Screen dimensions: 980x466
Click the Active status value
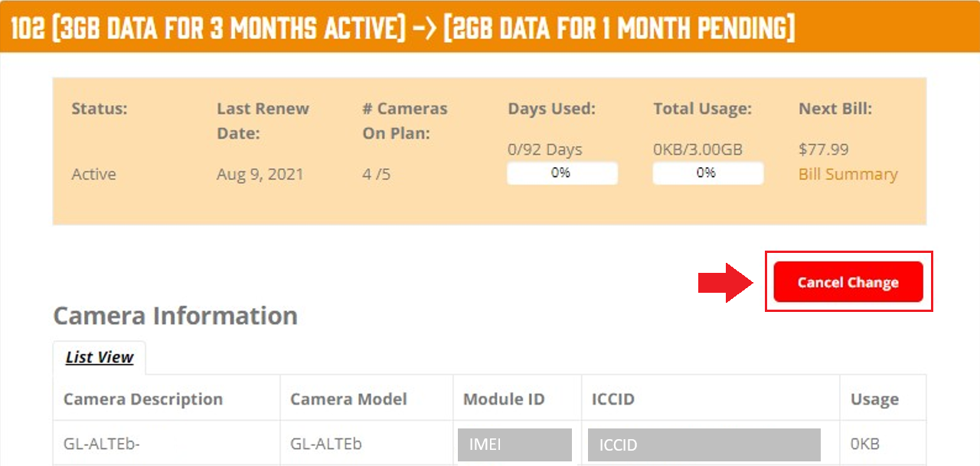pos(94,174)
